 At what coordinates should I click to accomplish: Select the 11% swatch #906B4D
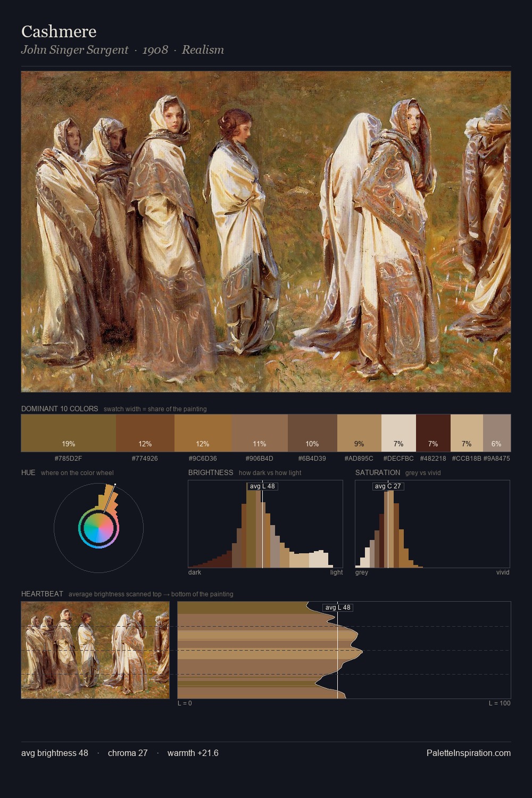[x=260, y=433]
